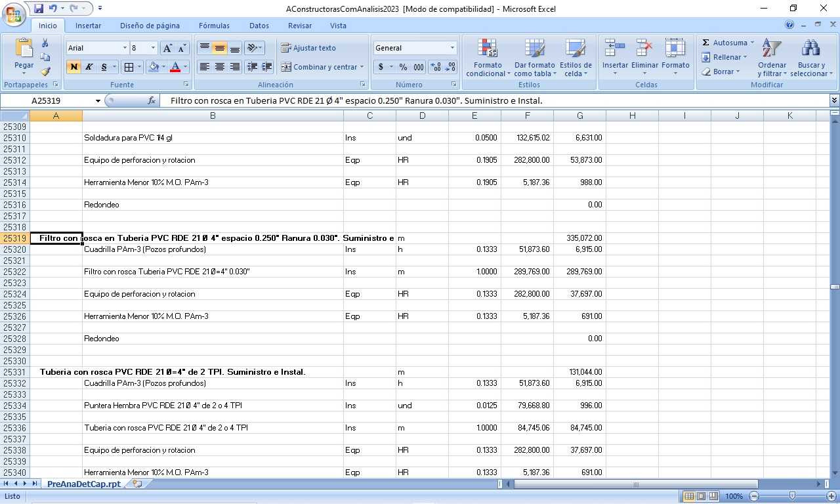Open Rellenar fill menu
The width and height of the screenshot is (840, 504).
725,57
